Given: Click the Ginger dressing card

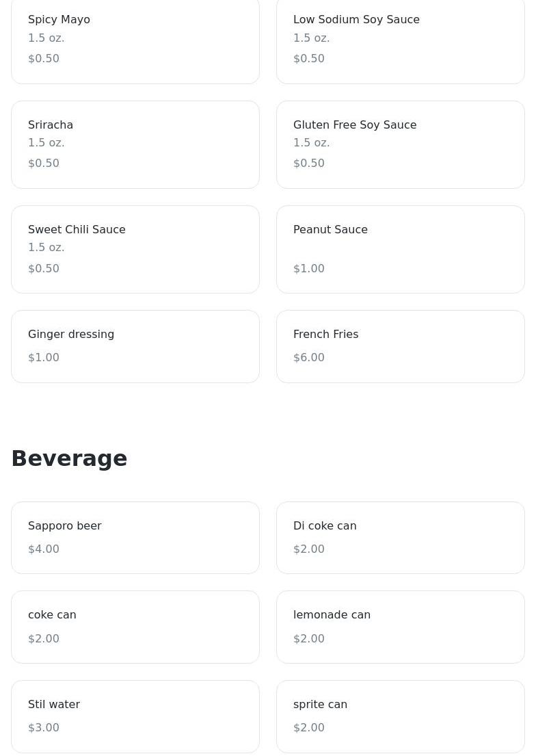Looking at the screenshot, I should click(x=135, y=346).
